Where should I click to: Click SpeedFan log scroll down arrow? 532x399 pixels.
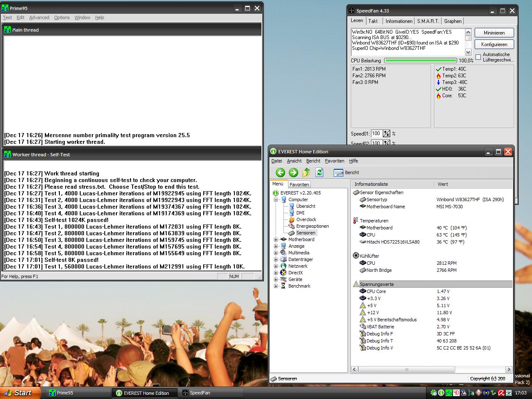(468, 52)
